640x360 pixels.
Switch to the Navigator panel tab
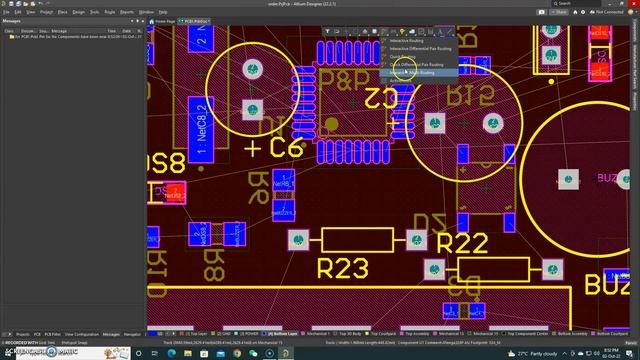pyautogui.click(x=132, y=334)
